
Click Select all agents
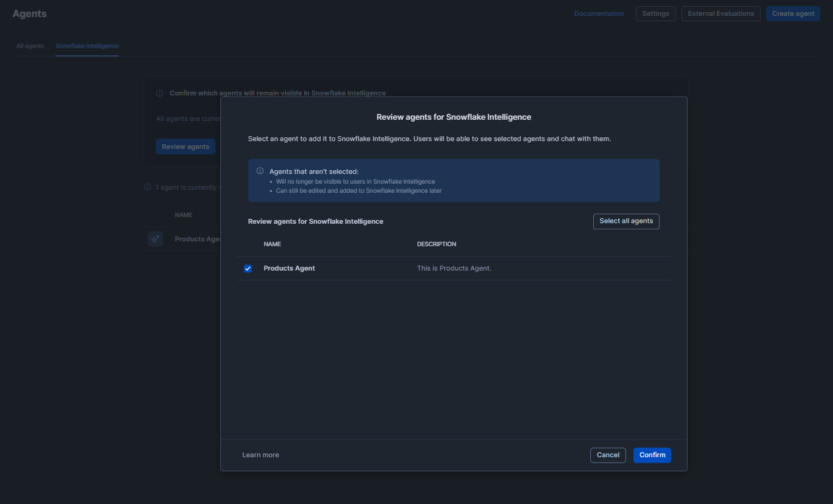(x=626, y=221)
